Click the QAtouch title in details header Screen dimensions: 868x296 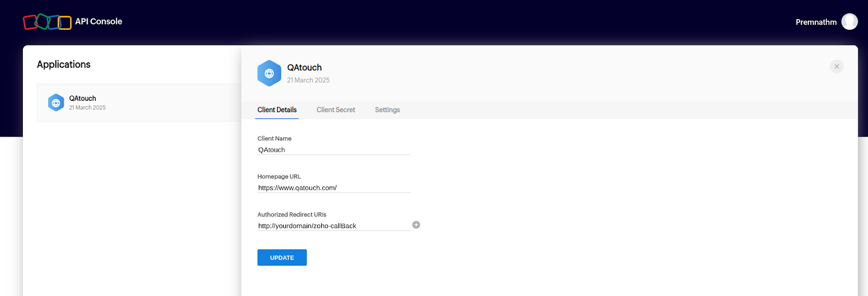pos(304,68)
